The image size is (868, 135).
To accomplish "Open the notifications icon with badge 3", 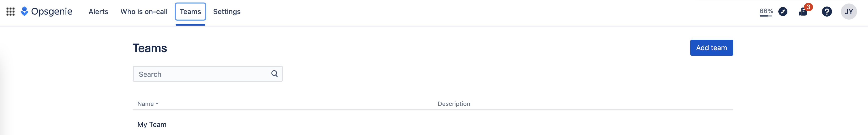I will (803, 12).
